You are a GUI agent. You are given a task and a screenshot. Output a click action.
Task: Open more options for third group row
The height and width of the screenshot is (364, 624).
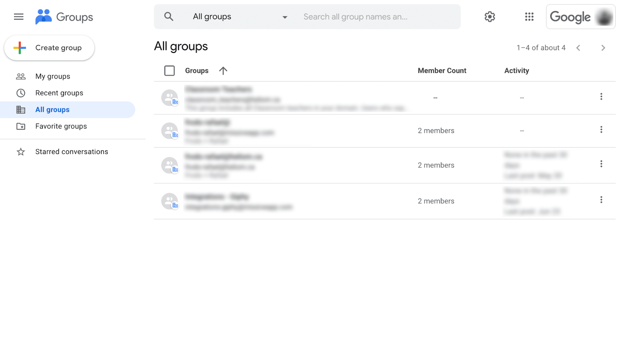click(x=601, y=164)
